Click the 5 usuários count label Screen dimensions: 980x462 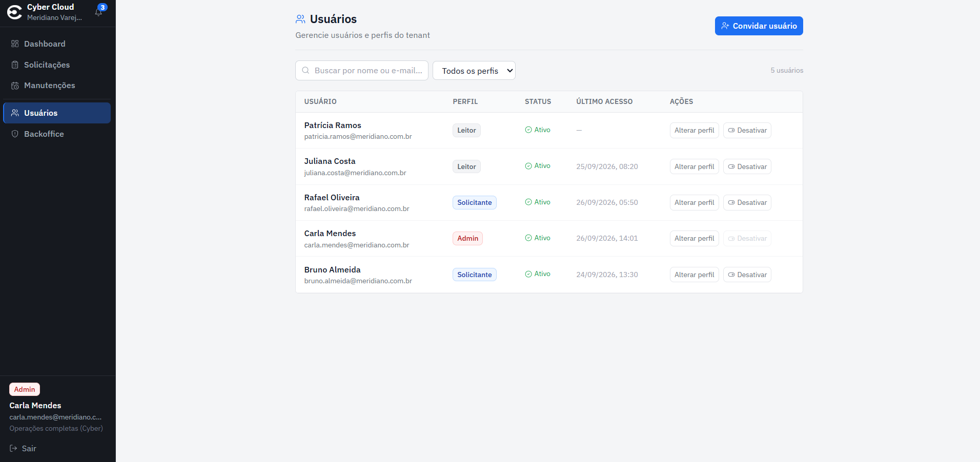(787, 71)
